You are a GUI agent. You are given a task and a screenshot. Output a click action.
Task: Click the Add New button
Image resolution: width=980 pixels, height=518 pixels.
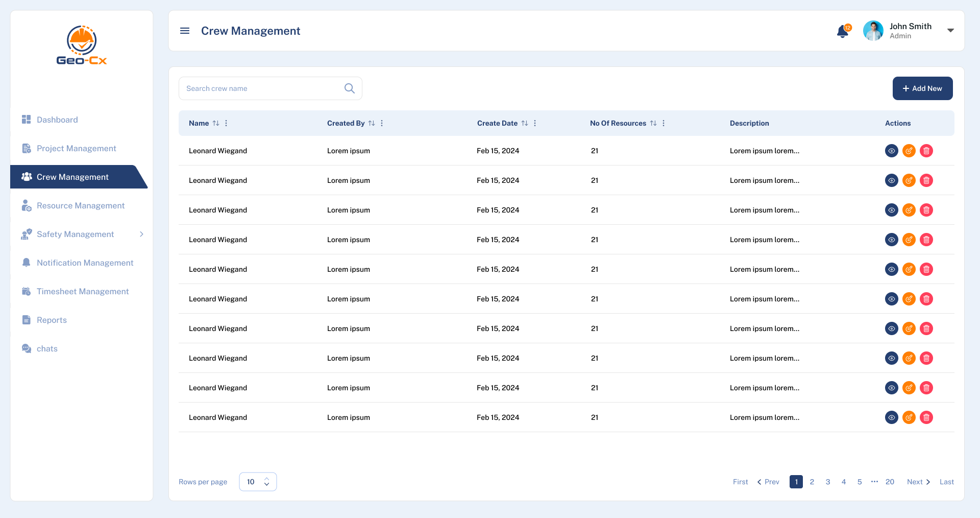pyautogui.click(x=922, y=88)
